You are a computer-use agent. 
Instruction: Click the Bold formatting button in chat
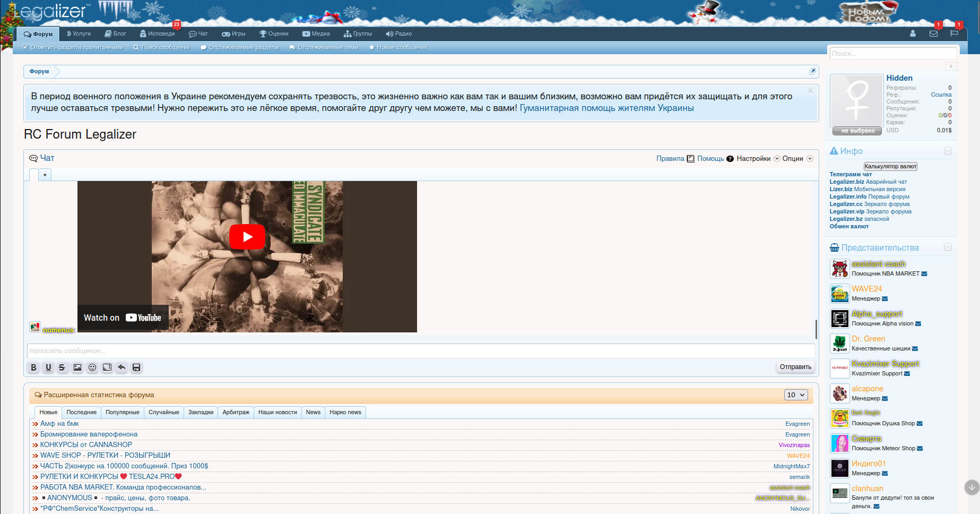[33, 367]
